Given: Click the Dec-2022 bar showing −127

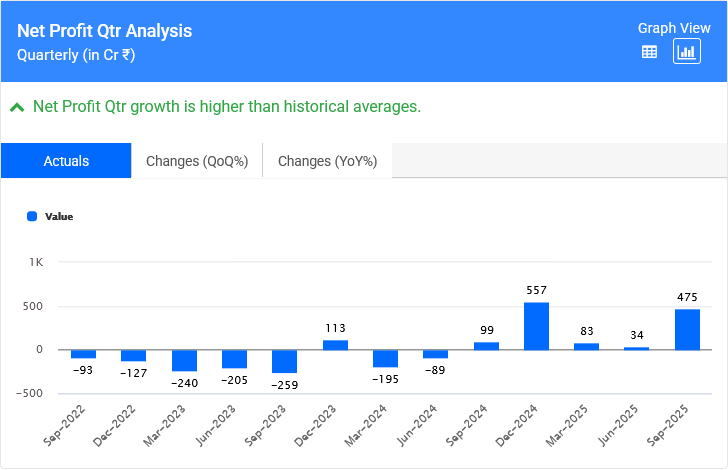Looking at the screenshot, I should [133, 355].
